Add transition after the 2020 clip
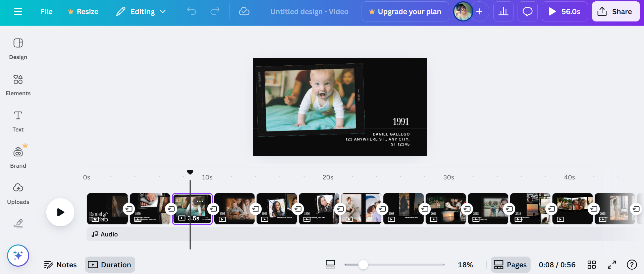Image resolution: width=644 pixels, height=274 pixels. [x=636, y=209]
